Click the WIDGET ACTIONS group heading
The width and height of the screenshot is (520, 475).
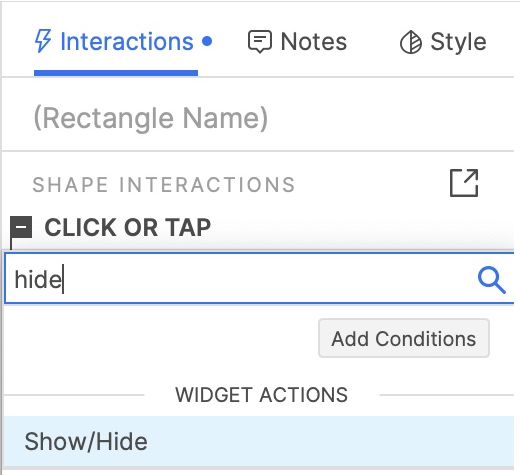click(261, 395)
